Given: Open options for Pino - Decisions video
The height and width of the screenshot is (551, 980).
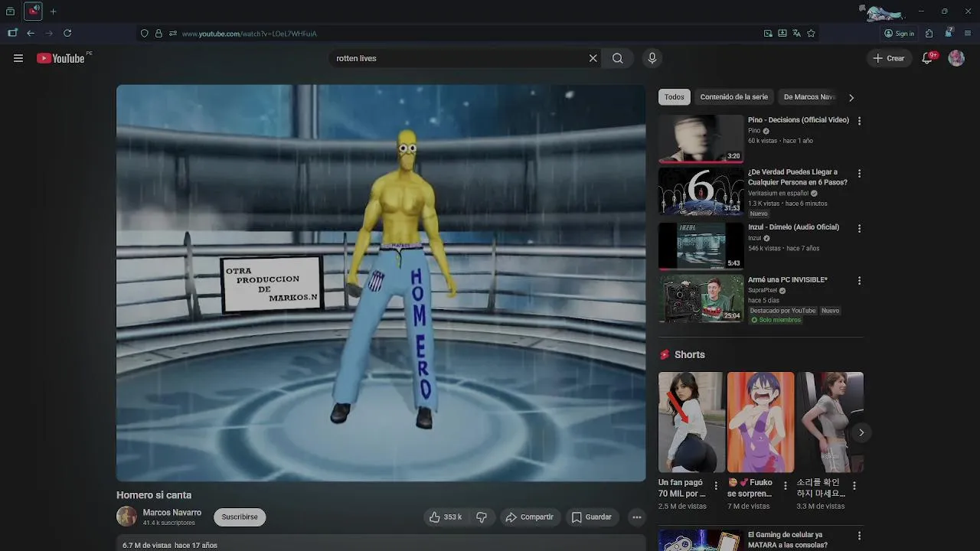Looking at the screenshot, I should (859, 121).
